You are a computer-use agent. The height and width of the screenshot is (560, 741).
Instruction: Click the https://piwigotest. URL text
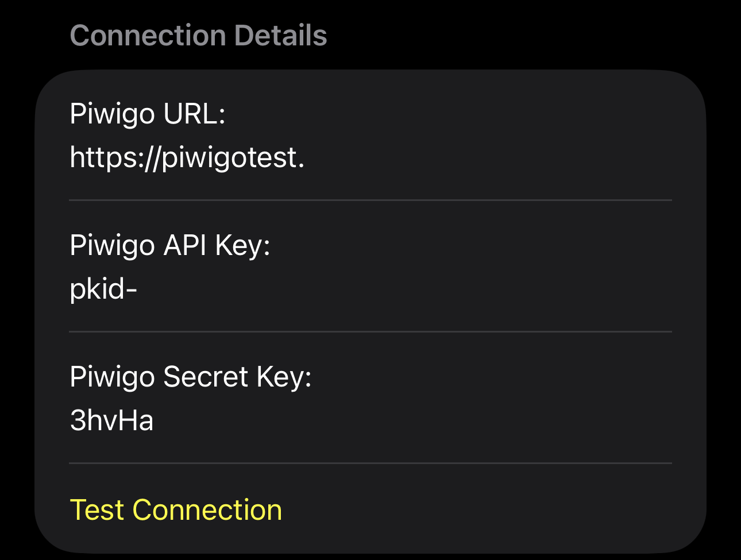tap(187, 157)
